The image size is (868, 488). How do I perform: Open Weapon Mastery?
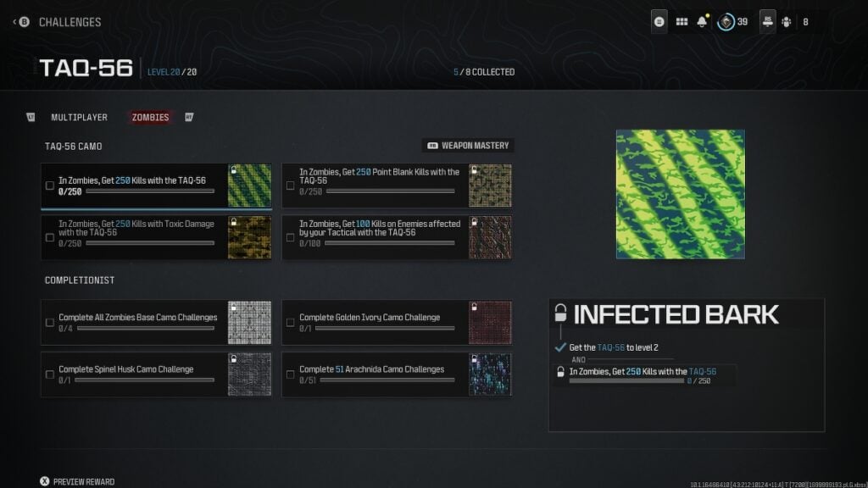pos(469,145)
